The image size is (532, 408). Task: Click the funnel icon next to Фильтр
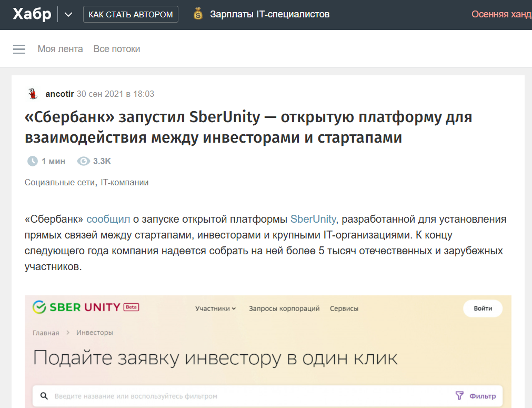[x=460, y=395]
